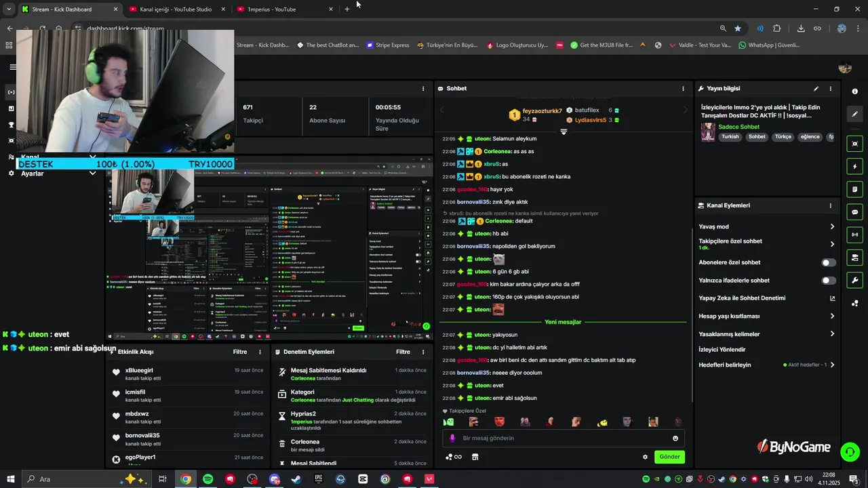Open Yapay Zeka ile Sohbet Denetimi external link icon

[x=832, y=298]
